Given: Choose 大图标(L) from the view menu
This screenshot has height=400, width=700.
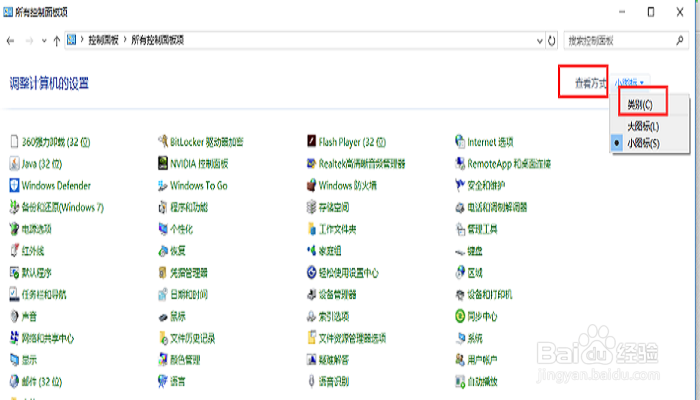Looking at the screenshot, I should coord(643,126).
